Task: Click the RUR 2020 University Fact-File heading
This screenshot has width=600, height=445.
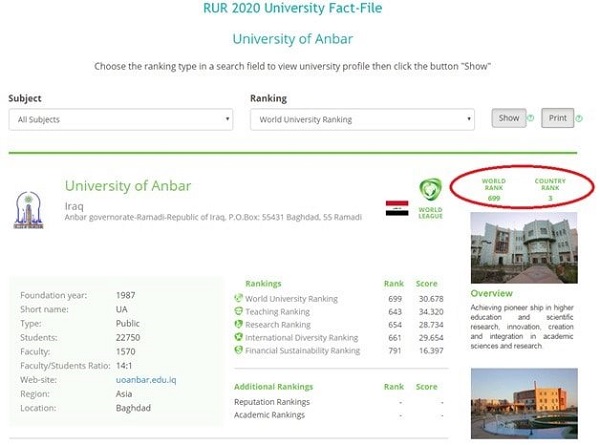Action: [293, 8]
